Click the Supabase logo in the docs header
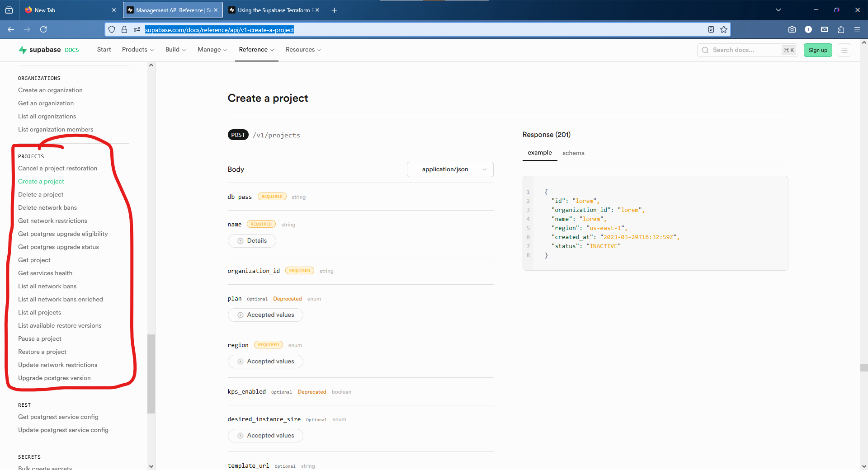 40,50
